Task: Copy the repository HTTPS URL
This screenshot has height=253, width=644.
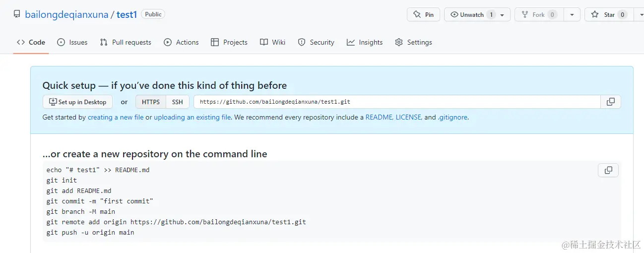Action: (x=610, y=102)
